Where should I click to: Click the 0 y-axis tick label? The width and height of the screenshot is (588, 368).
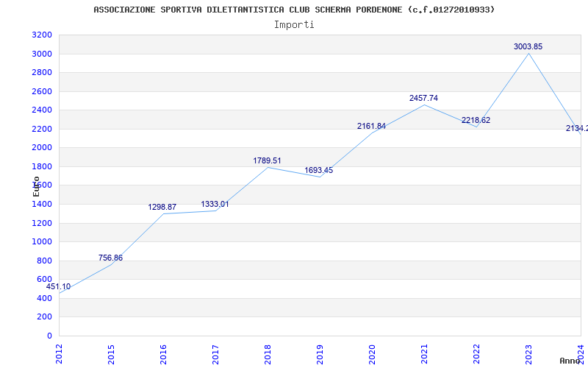(x=49, y=336)
